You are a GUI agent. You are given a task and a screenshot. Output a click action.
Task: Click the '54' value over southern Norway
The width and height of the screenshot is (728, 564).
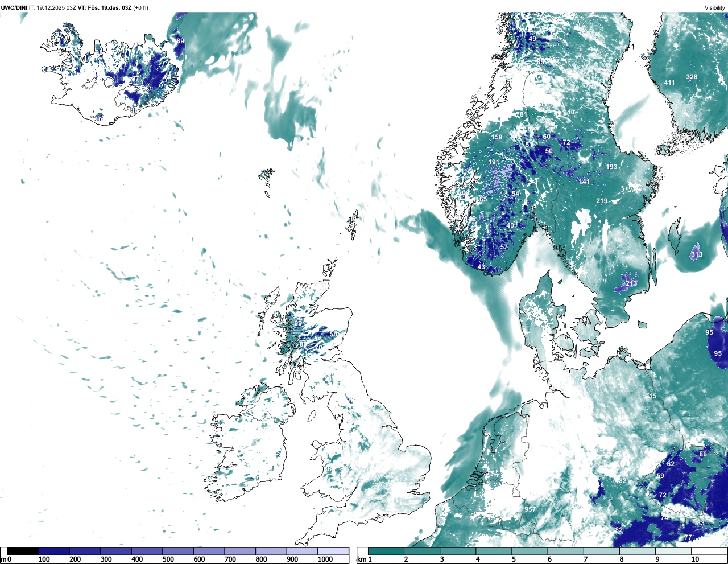coord(515,194)
